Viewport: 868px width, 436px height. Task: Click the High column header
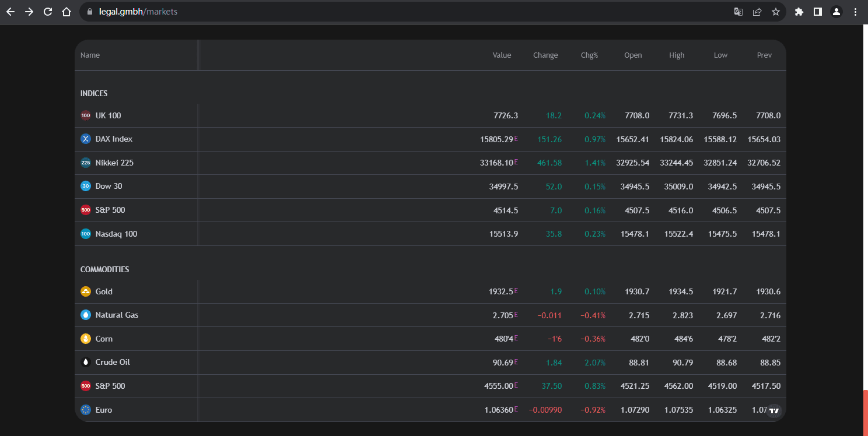677,55
